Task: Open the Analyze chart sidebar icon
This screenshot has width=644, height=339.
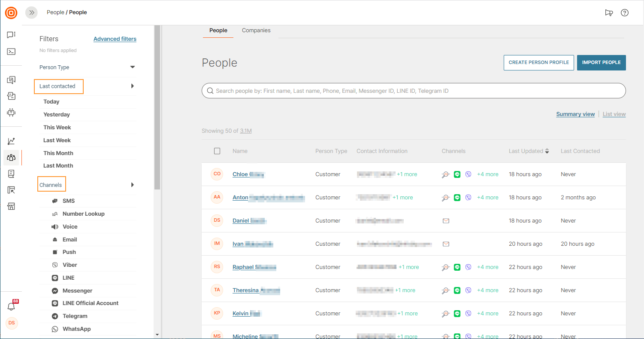Action: [x=11, y=141]
